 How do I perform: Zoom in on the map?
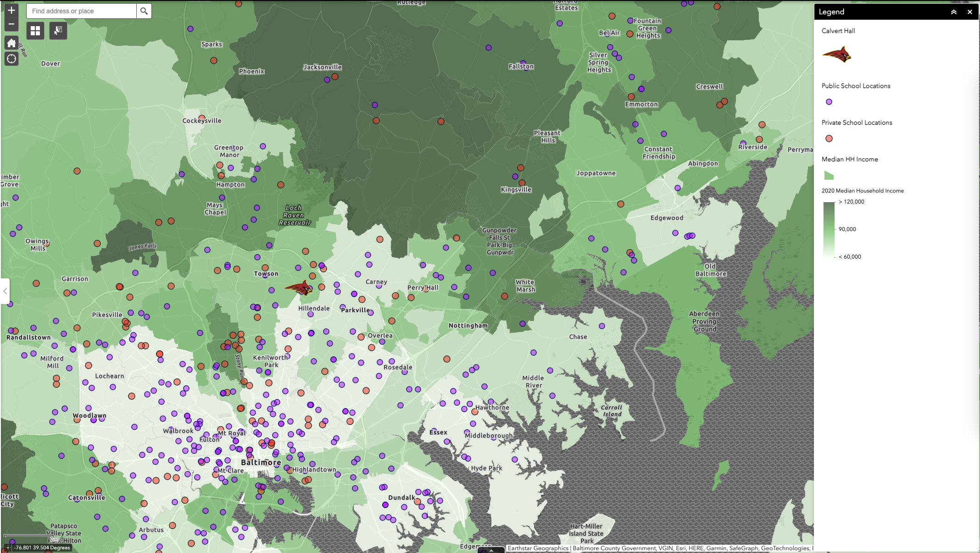[11, 10]
